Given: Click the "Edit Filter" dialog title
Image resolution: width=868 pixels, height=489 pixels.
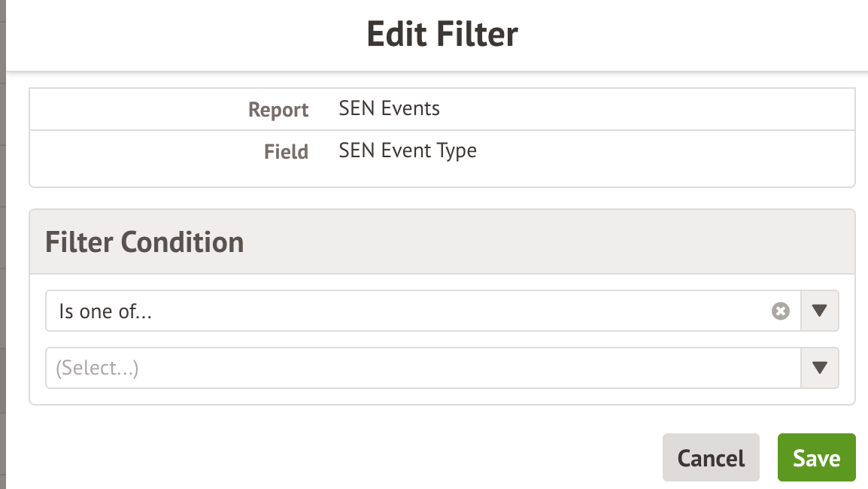Looking at the screenshot, I should click(x=442, y=35).
